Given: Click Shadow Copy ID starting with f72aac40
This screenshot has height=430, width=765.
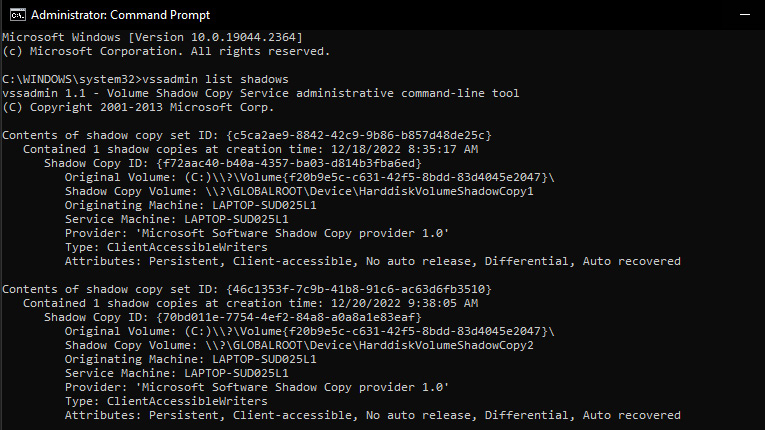Looking at the screenshot, I should point(289,163).
